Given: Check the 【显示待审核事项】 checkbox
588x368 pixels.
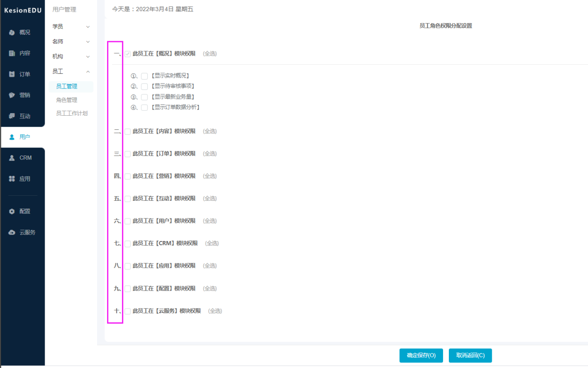Looking at the screenshot, I should pos(145,86).
